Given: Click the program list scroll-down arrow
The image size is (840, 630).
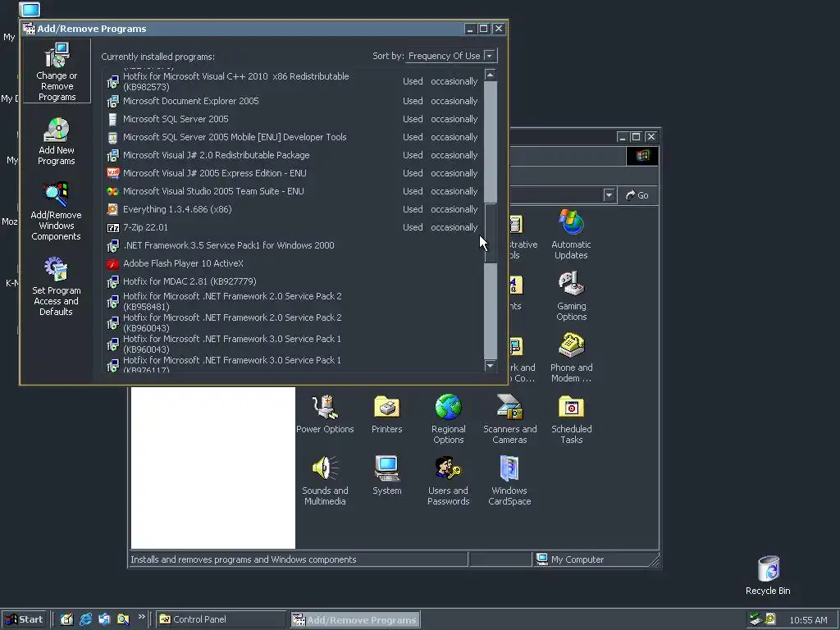Looking at the screenshot, I should point(491,365).
